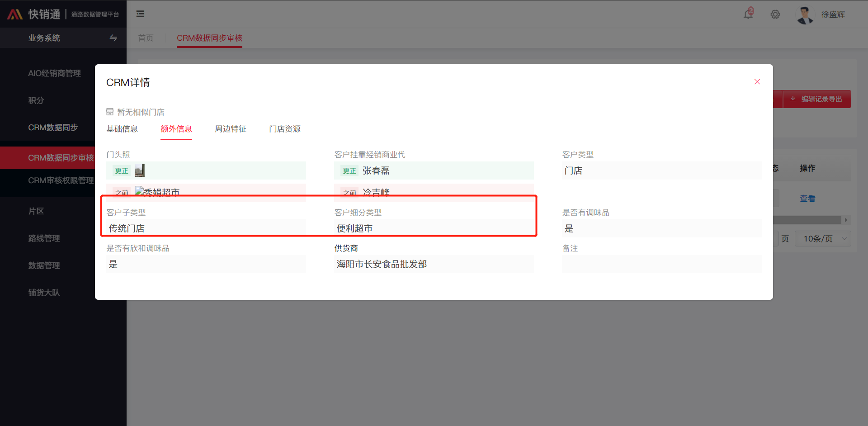Click the store icon beside 暂无相似门店
Image resolution: width=868 pixels, height=426 pixels.
[110, 112]
